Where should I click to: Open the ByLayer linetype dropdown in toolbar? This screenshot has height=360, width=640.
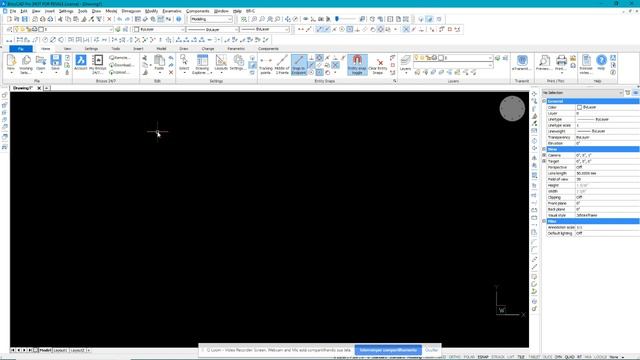(212, 29)
